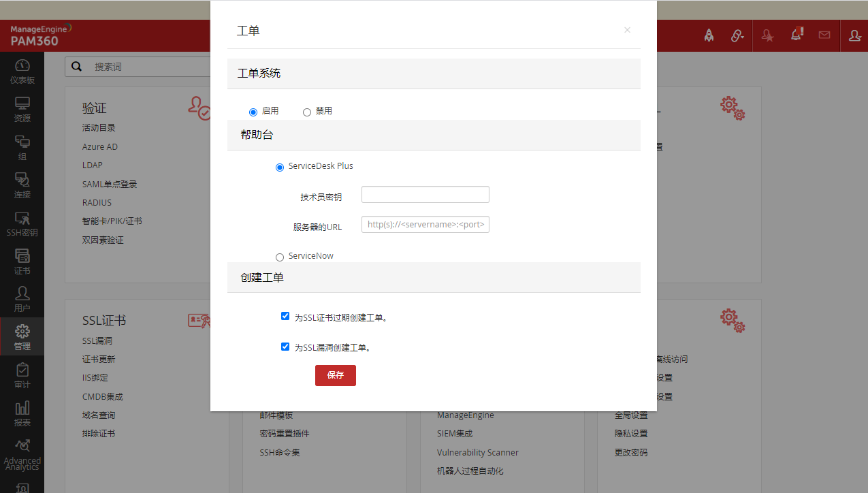Screen dimensions: 868x493
Task: Click the 技术员密钥 input field
Action: coord(425,195)
